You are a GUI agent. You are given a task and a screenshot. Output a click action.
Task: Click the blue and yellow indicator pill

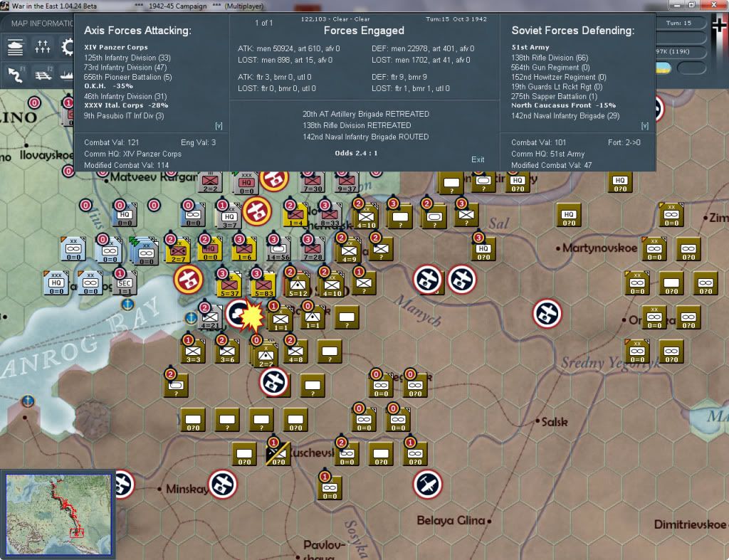point(664,68)
